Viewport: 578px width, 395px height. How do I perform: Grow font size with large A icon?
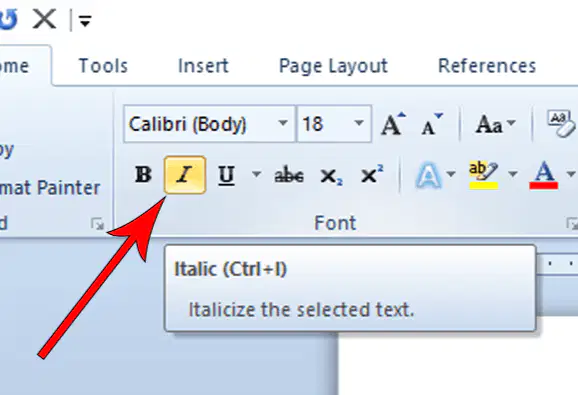(x=393, y=125)
